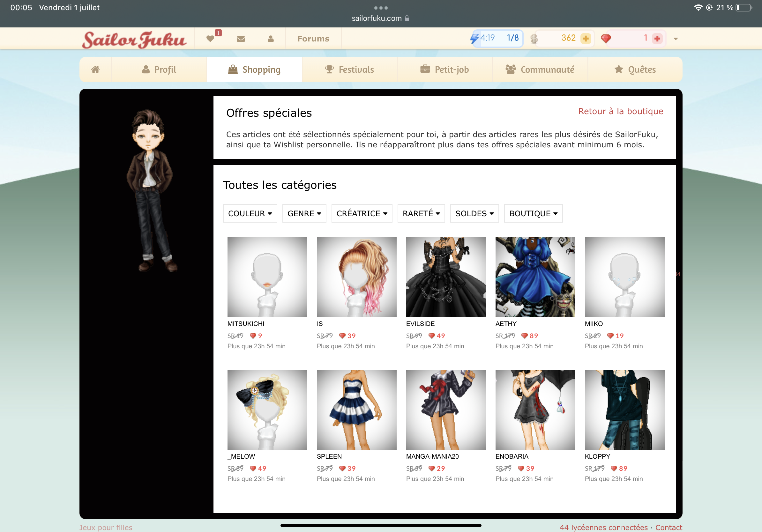The image size is (762, 532).
Task: Open the COULEUR filter dropdown
Action: (x=250, y=213)
